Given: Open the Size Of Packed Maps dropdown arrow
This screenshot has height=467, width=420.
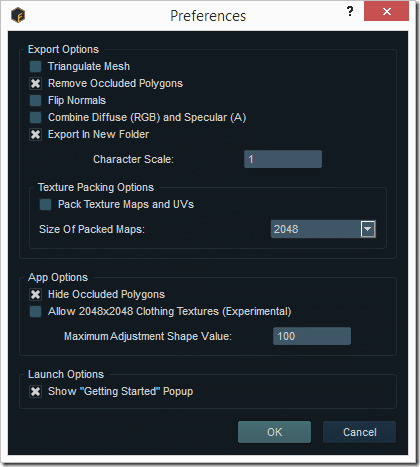Looking at the screenshot, I should tap(368, 229).
